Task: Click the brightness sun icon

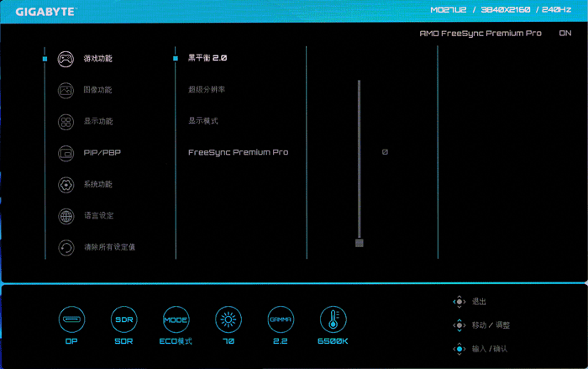Action: [x=228, y=319]
